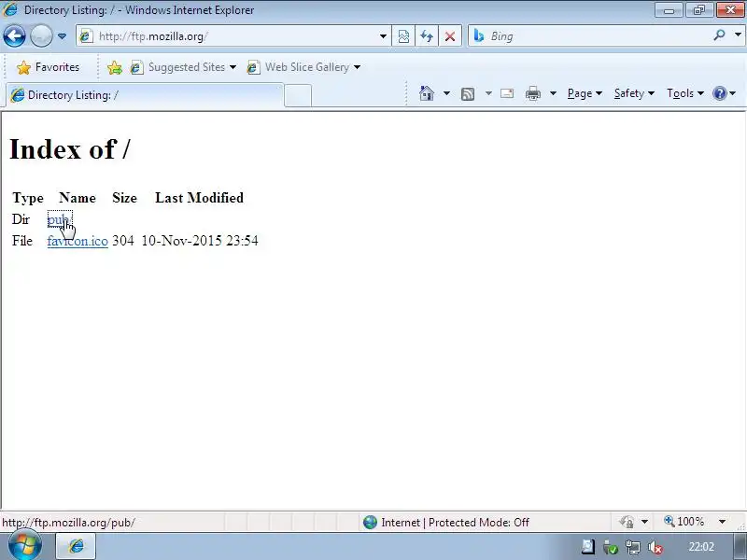Viewport: 747px width, 560px height.
Task: Click Internet Explorer taskbar button
Action: 77,546
